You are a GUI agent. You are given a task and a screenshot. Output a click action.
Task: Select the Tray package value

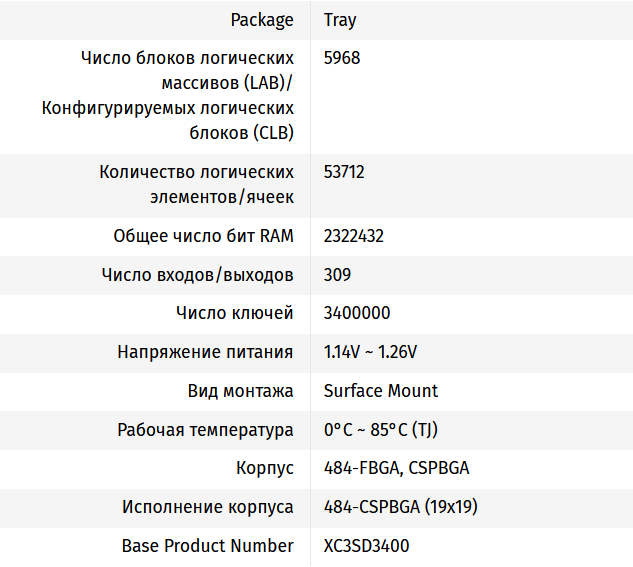tap(340, 20)
